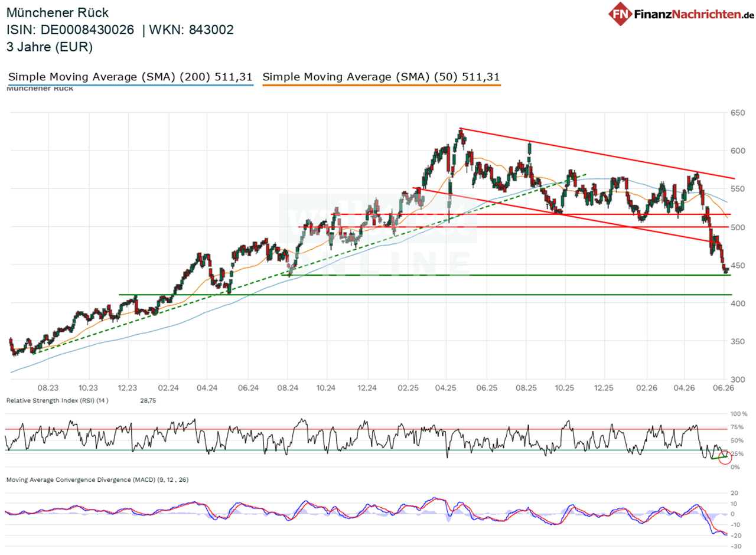
Task: Click the MACD 10 scale label
Action: [735, 504]
